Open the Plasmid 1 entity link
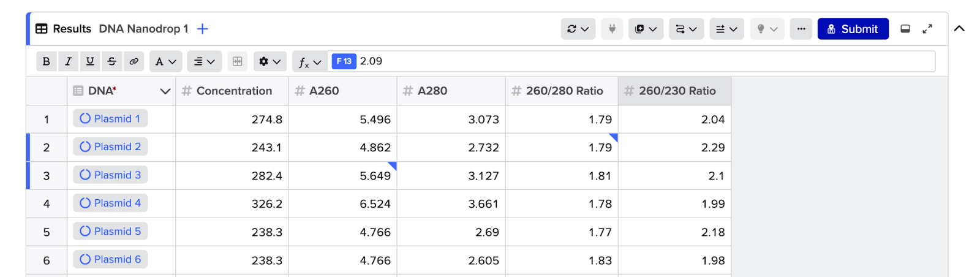 (110, 119)
